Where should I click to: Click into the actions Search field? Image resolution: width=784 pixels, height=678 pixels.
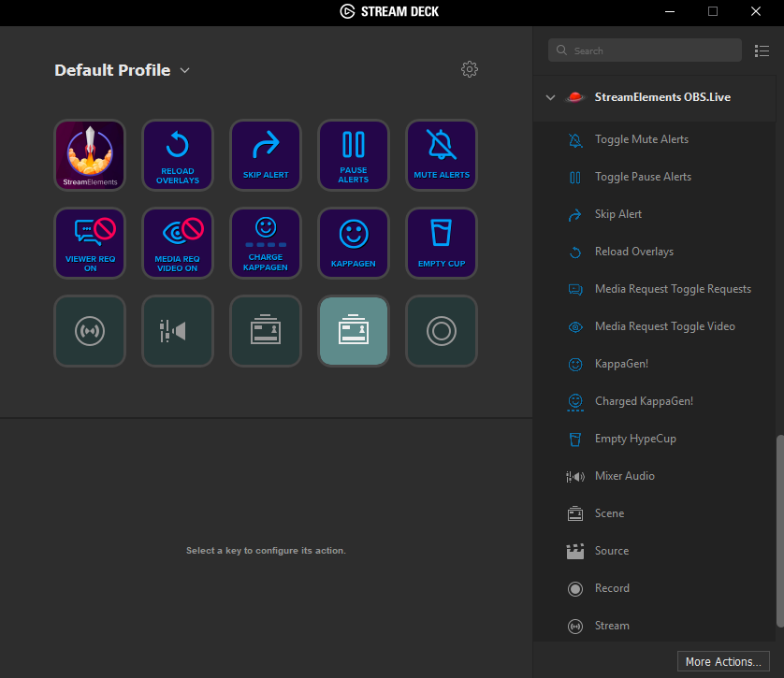pos(645,50)
